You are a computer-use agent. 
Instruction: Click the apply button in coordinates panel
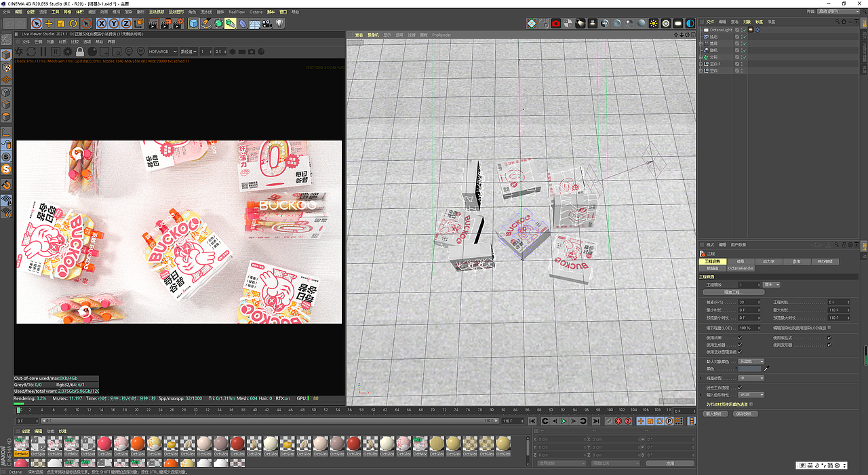click(x=670, y=463)
